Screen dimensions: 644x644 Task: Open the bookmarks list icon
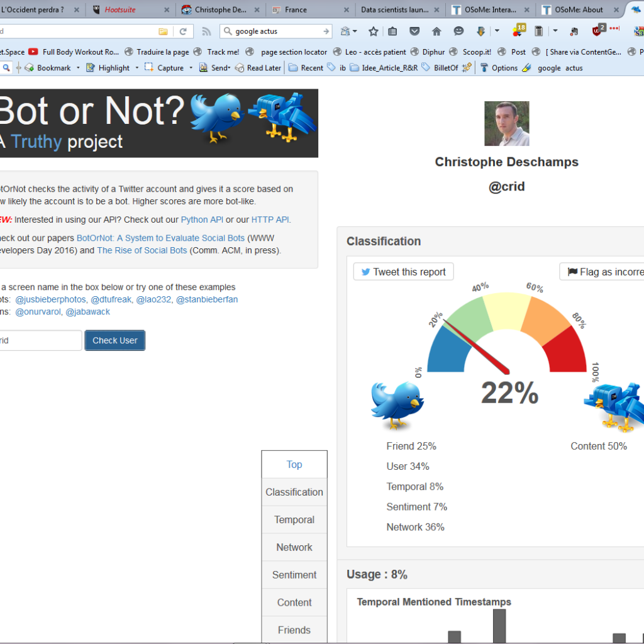click(x=392, y=31)
